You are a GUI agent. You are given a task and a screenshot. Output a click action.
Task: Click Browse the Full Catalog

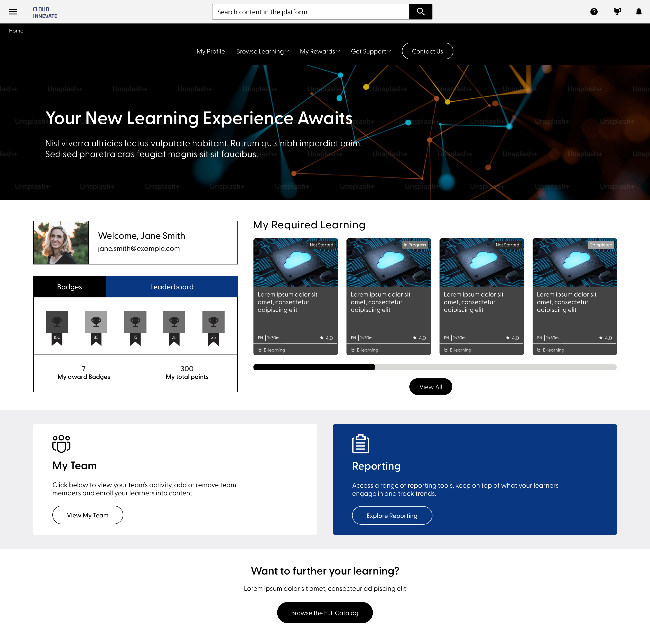tap(325, 613)
